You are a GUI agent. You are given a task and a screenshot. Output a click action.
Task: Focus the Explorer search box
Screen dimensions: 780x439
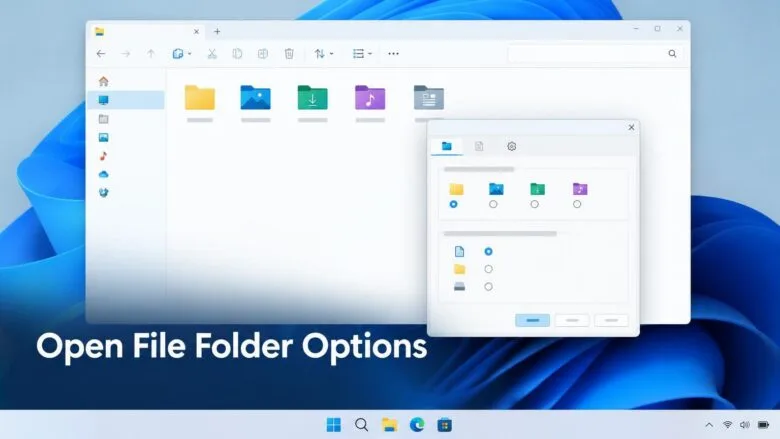pos(595,54)
